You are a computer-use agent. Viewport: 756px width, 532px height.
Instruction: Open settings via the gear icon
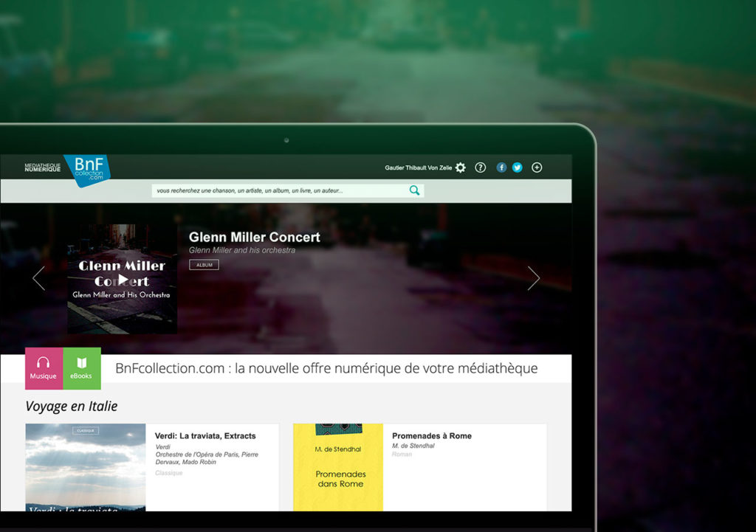coord(461,167)
